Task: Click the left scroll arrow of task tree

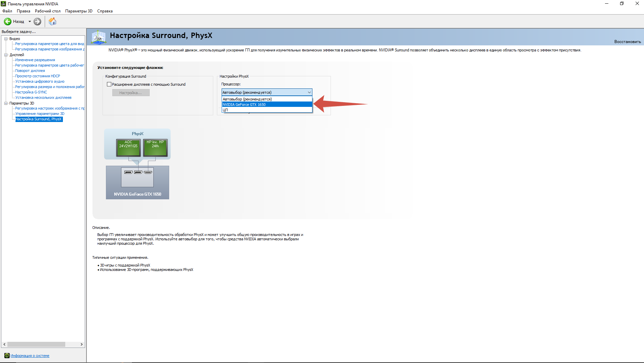Action: click(4, 345)
